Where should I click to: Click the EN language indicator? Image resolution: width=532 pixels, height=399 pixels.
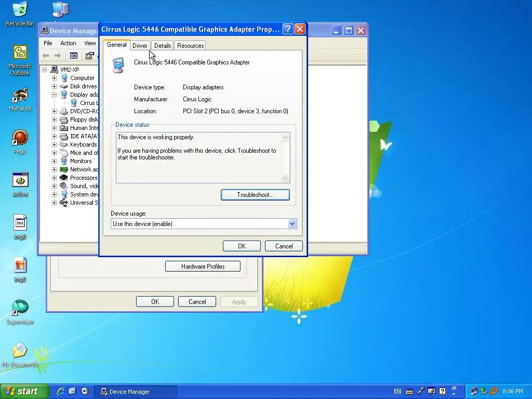coord(397,391)
